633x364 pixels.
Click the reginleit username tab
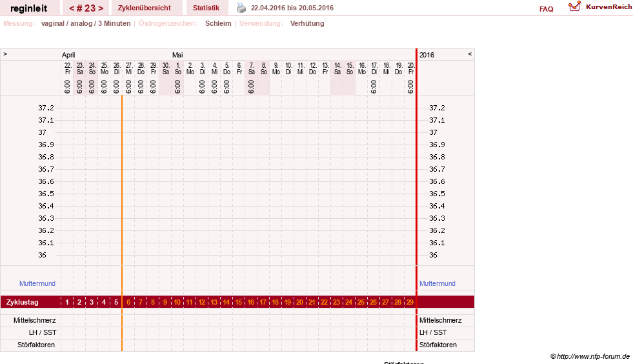28,8
